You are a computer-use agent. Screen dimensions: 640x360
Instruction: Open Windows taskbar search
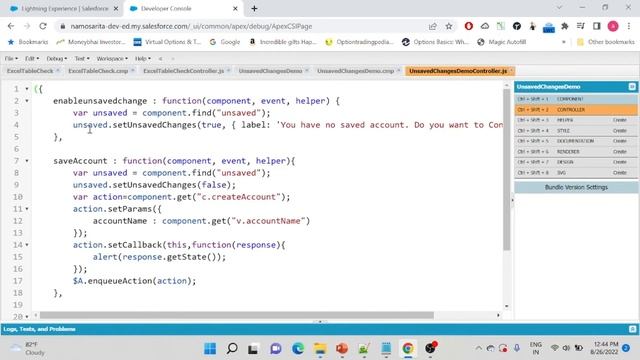232,349
